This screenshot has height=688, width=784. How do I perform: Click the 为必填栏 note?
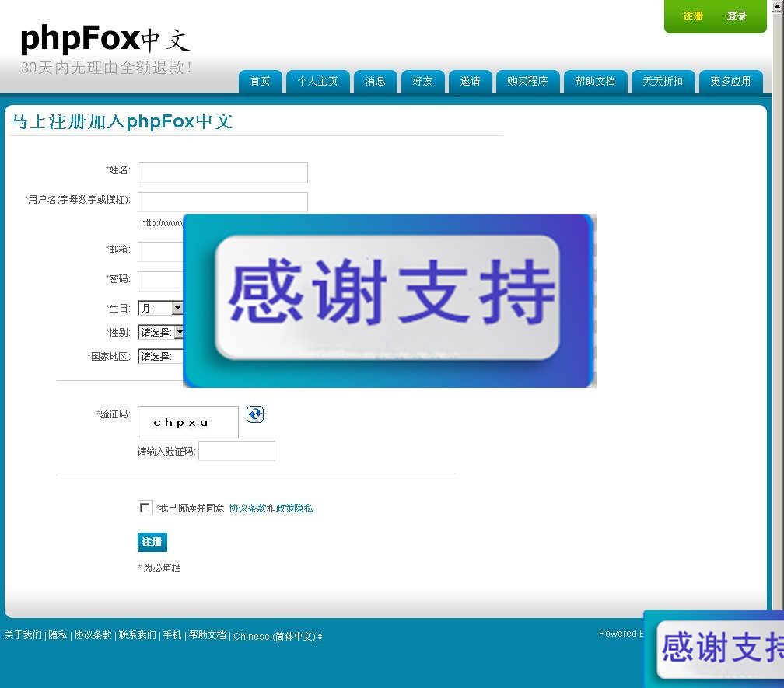[159, 568]
